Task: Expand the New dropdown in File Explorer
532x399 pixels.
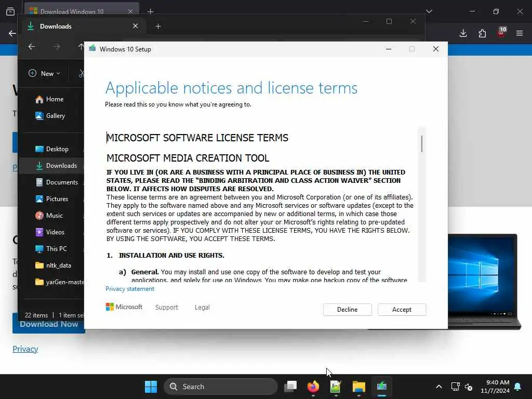Action: pos(45,73)
